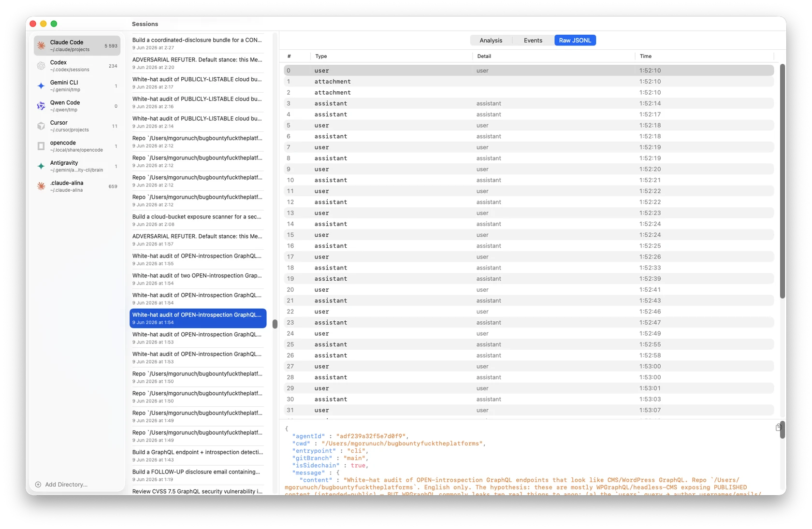Open the cloud-bucket exposure scanner session
This screenshot has width=812, height=529.
point(198,220)
